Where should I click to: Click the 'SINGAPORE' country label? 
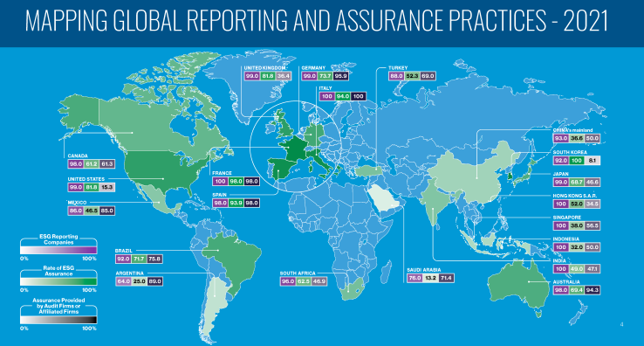[x=567, y=218]
